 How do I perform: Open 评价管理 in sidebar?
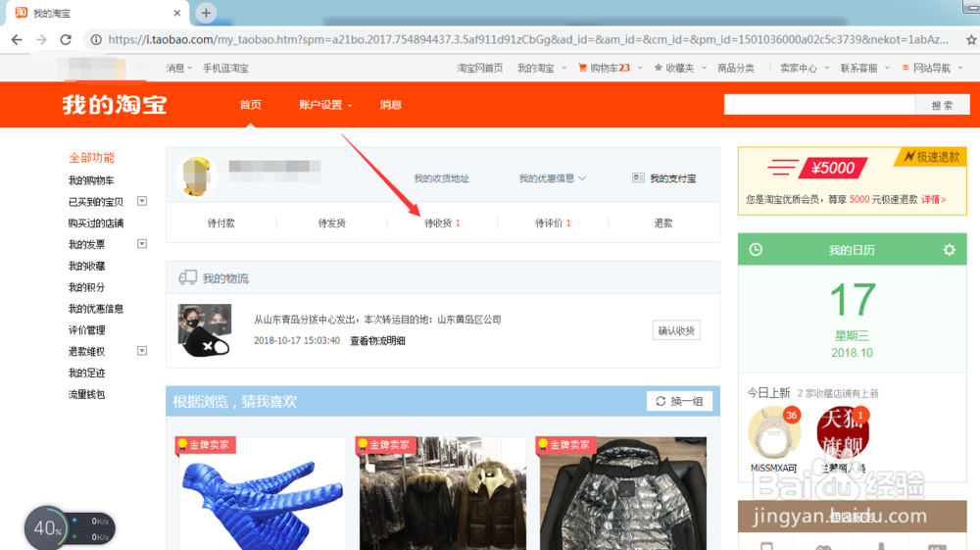pos(87,330)
